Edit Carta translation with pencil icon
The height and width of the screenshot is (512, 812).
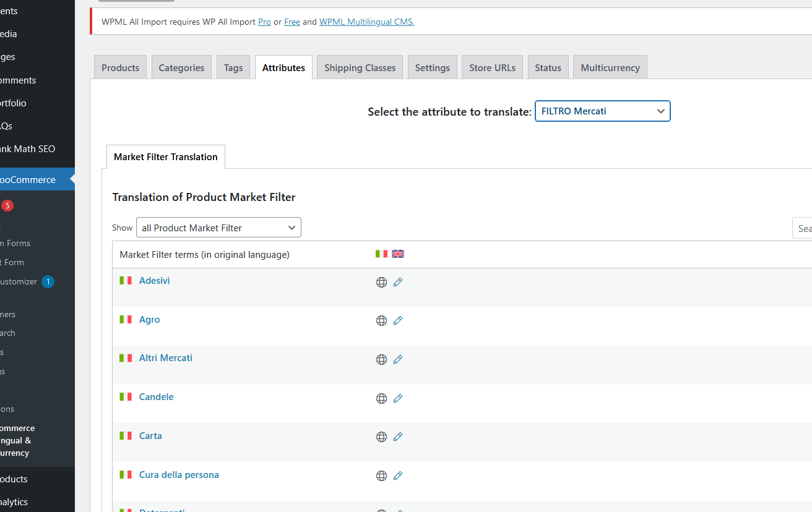pyautogui.click(x=398, y=437)
